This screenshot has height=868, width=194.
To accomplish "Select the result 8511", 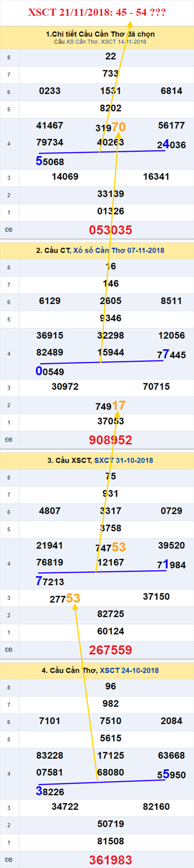I will pyautogui.click(x=171, y=301).
